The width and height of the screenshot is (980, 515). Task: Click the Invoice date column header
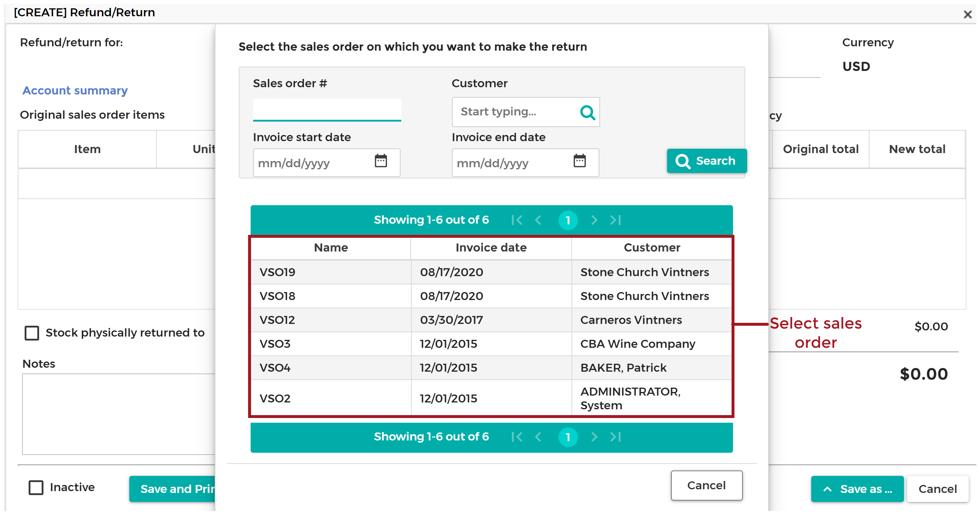(491, 248)
